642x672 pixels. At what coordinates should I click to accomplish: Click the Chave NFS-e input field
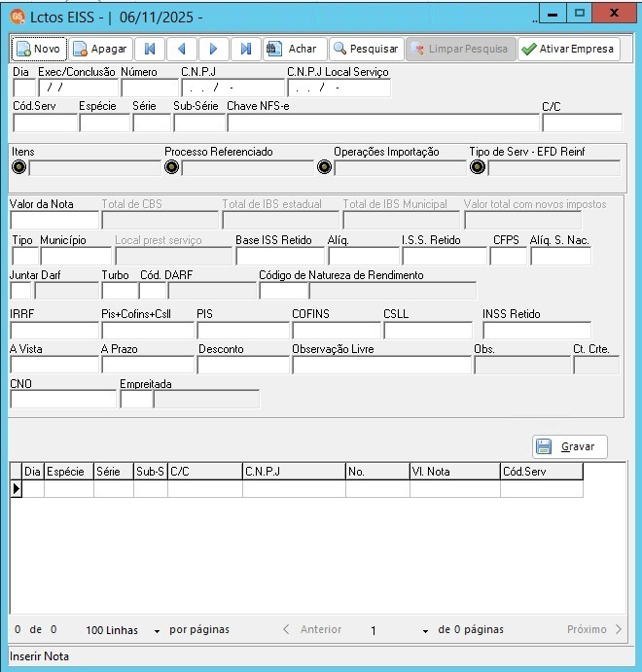383,123
